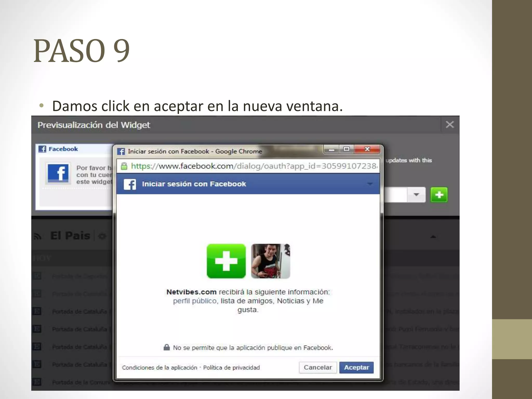Click the Netvibes green plus app icon
532x399 pixels.
[x=226, y=261]
